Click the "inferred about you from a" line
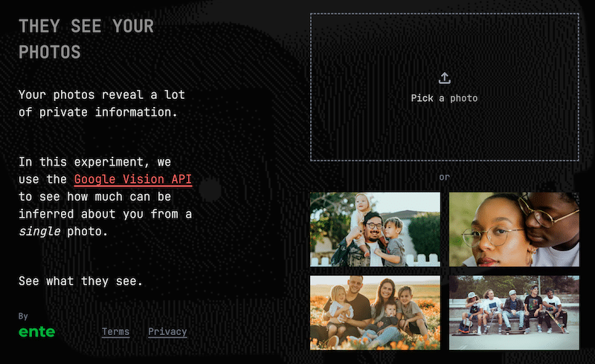The width and height of the screenshot is (595, 364). (105, 214)
